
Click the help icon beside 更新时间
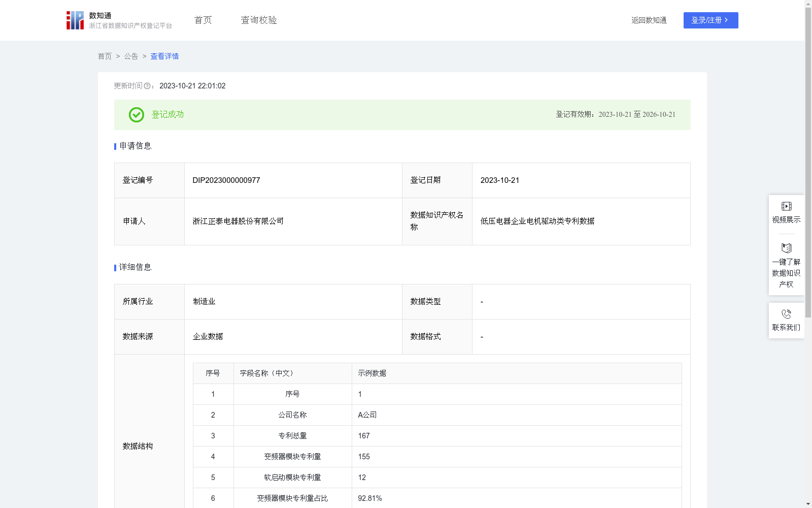pos(147,86)
